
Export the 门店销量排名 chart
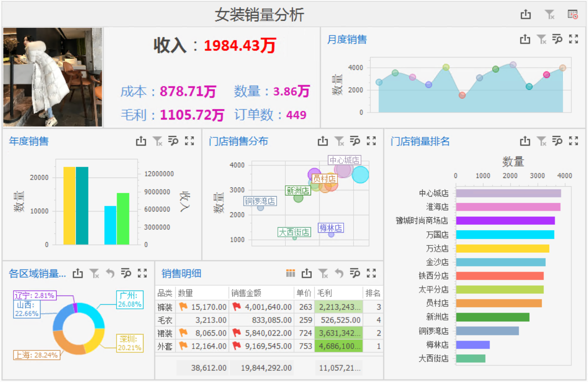pos(525,141)
